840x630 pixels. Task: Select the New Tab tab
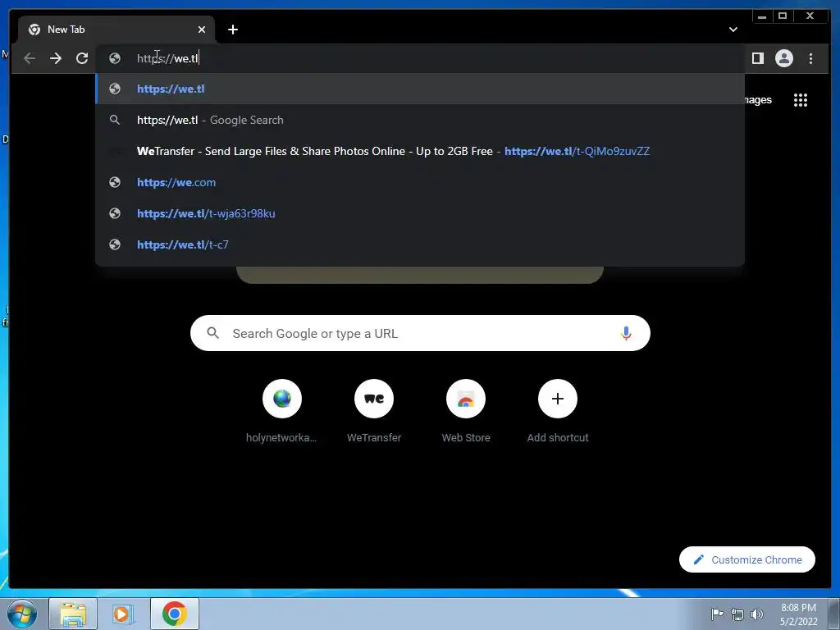(x=116, y=30)
